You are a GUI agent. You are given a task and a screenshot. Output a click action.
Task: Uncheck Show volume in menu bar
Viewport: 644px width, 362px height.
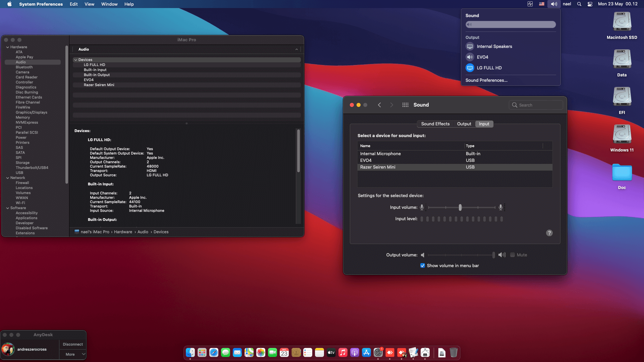(423, 265)
